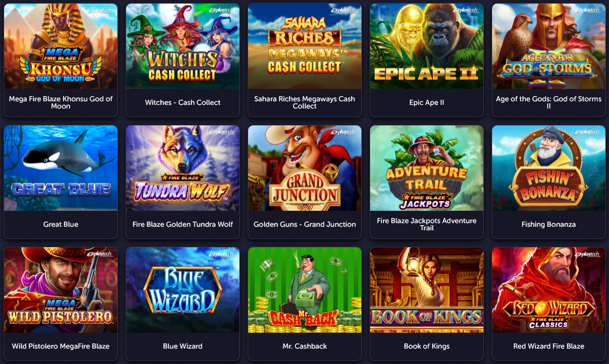Click Adventure Trail Jackpots game artwork

tap(426, 168)
